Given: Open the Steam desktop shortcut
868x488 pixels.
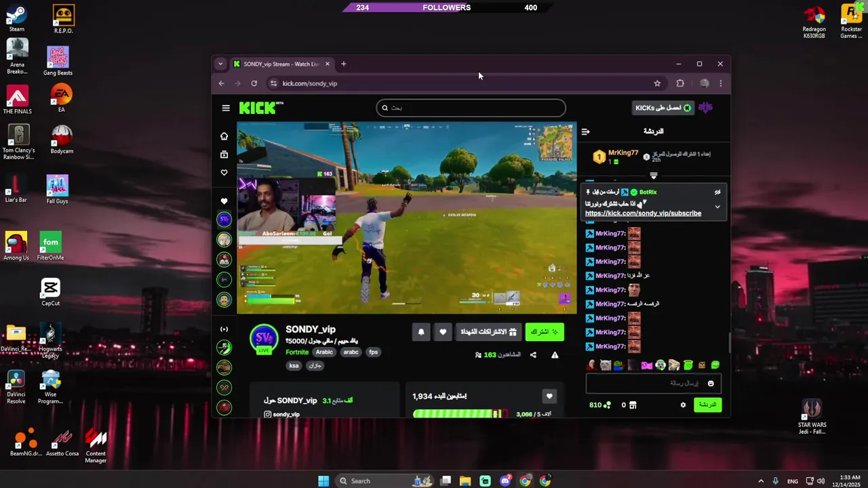Looking at the screenshot, I should tap(17, 19).
